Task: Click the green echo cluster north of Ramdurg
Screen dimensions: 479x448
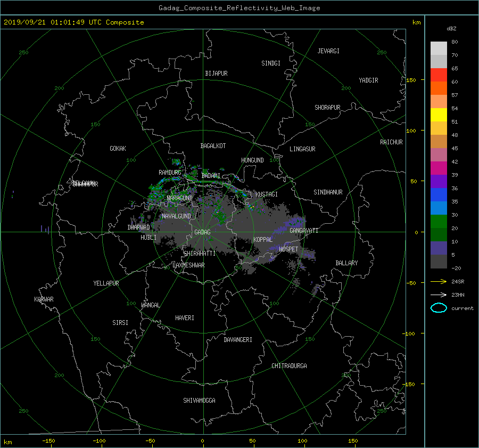Action: coord(176,162)
